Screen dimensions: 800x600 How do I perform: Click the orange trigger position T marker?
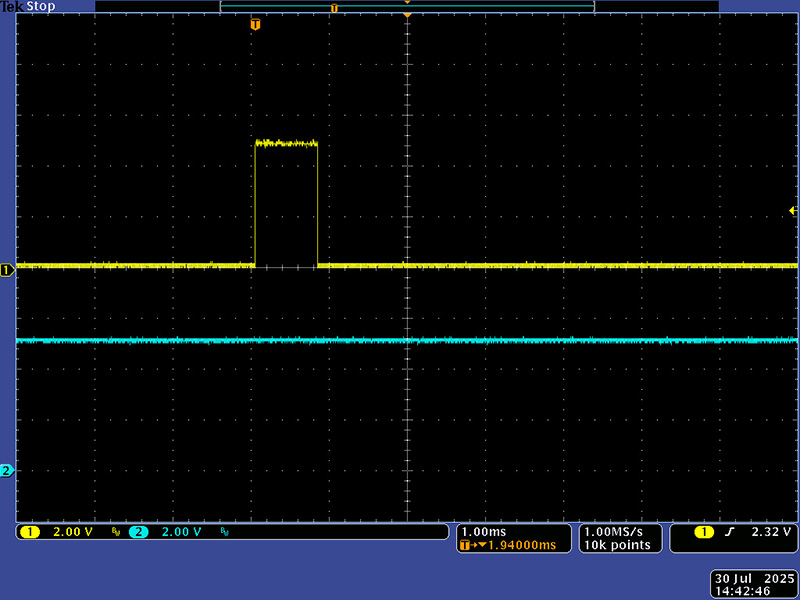[256, 23]
